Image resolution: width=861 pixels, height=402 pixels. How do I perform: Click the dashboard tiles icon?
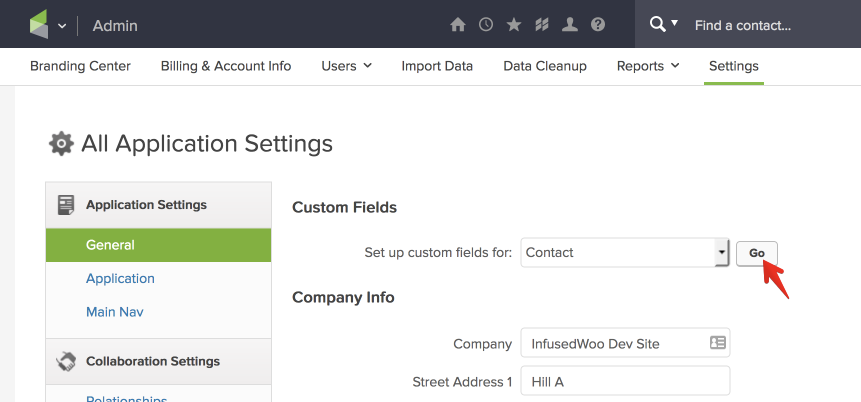541,25
